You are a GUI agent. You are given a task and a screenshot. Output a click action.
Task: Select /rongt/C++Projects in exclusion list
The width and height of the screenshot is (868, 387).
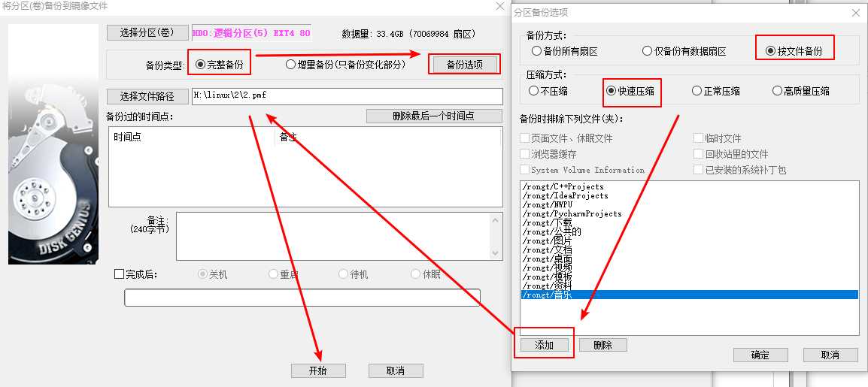point(689,187)
